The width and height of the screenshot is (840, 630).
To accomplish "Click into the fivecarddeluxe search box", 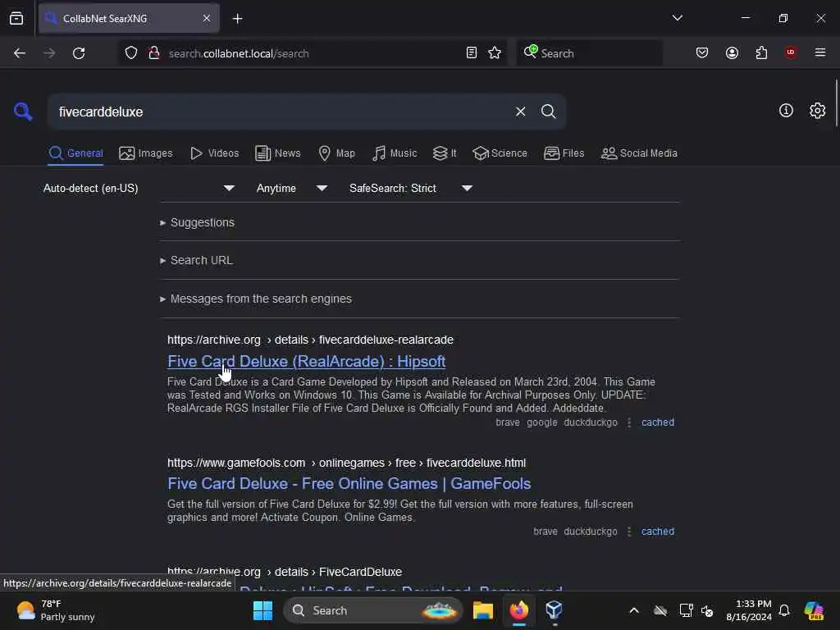I will point(279,112).
